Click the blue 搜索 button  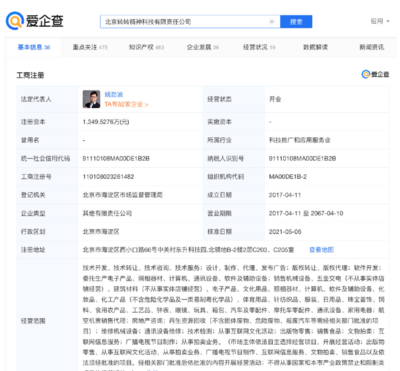coord(296,22)
